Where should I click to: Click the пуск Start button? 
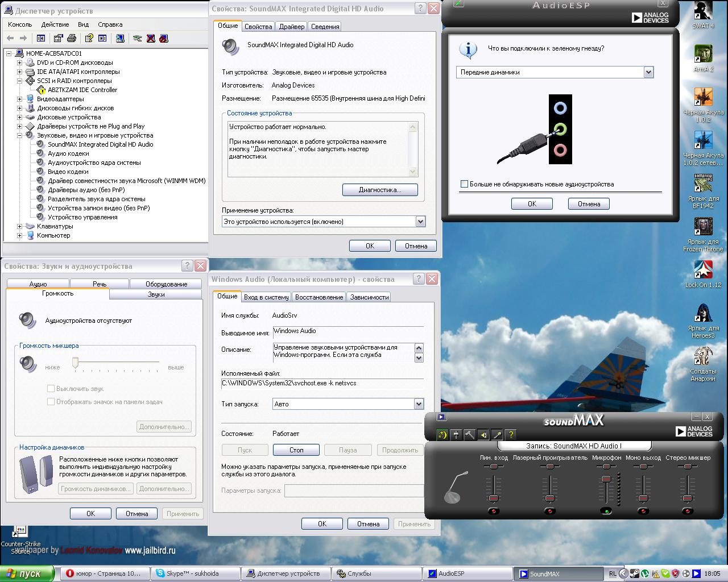tap(27, 573)
